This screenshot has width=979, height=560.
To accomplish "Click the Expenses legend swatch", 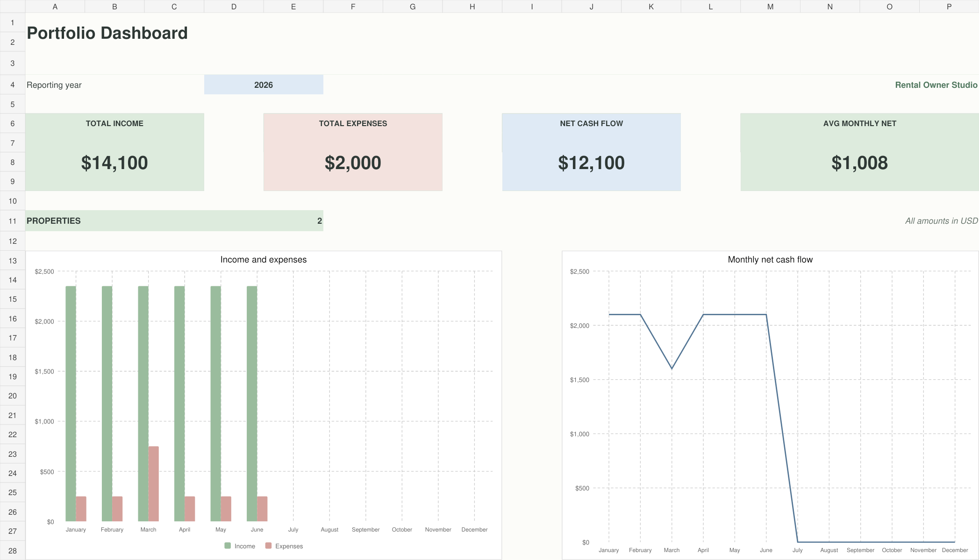I will pos(268,546).
